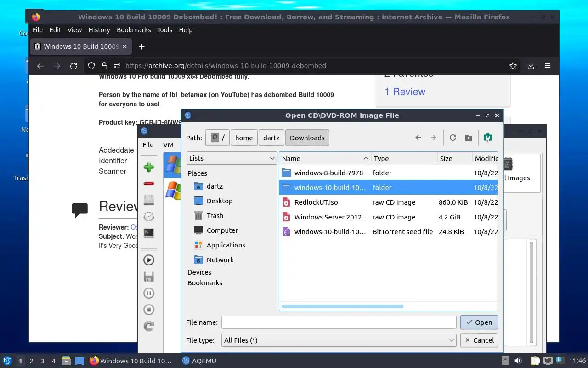Select the windows-8-build-7978 folder
Screen dimensions: 588x368
[x=388, y=173]
